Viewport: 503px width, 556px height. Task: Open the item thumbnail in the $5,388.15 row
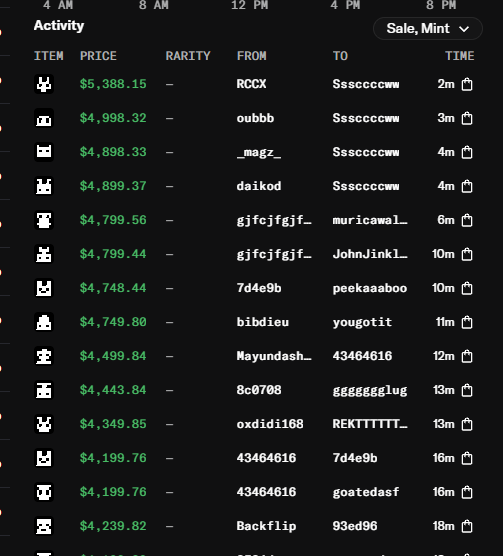[44, 84]
